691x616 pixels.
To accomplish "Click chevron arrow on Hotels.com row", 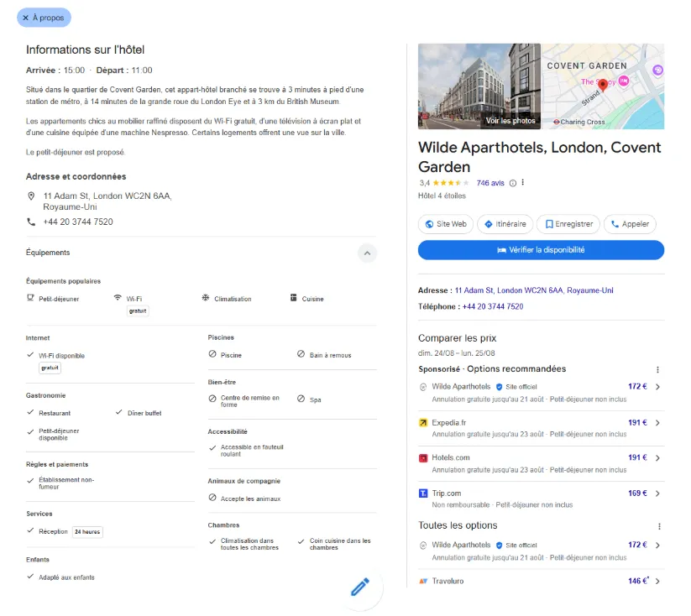I will click(x=657, y=458).
